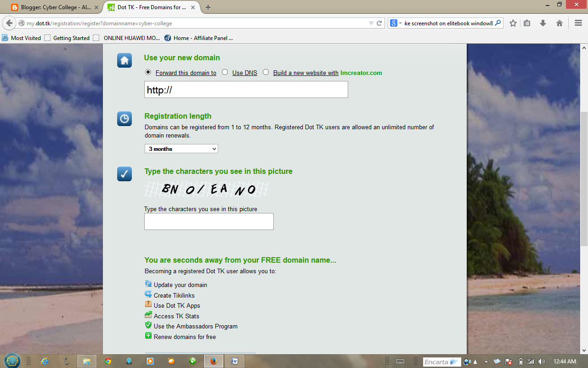Open the Imcreator.com link
Image resolution: width=588 pixels, height=368 pixels.
coord(361,73)
